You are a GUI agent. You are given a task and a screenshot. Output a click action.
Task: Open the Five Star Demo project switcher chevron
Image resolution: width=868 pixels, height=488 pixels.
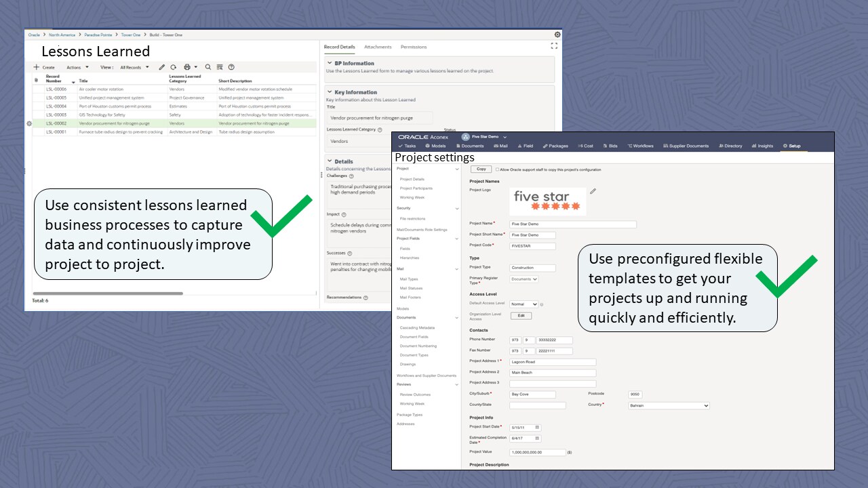(507, 136)
